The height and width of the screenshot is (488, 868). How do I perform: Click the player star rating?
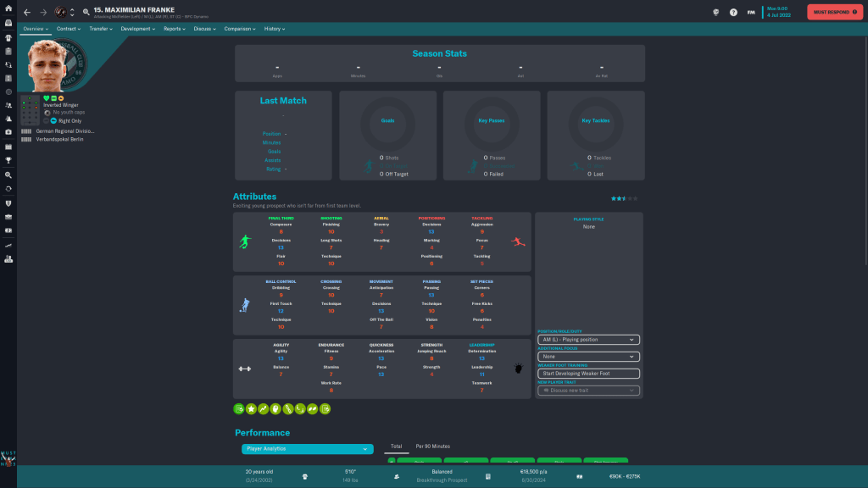(x=625, y=198)
